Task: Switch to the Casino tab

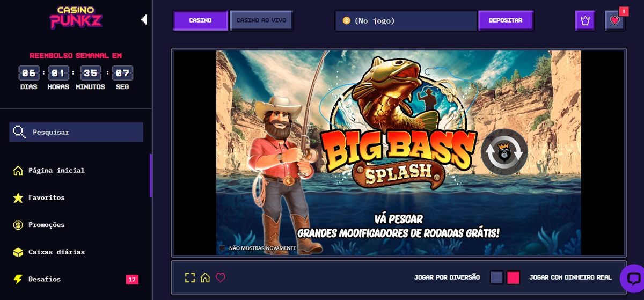Action: 200,20
